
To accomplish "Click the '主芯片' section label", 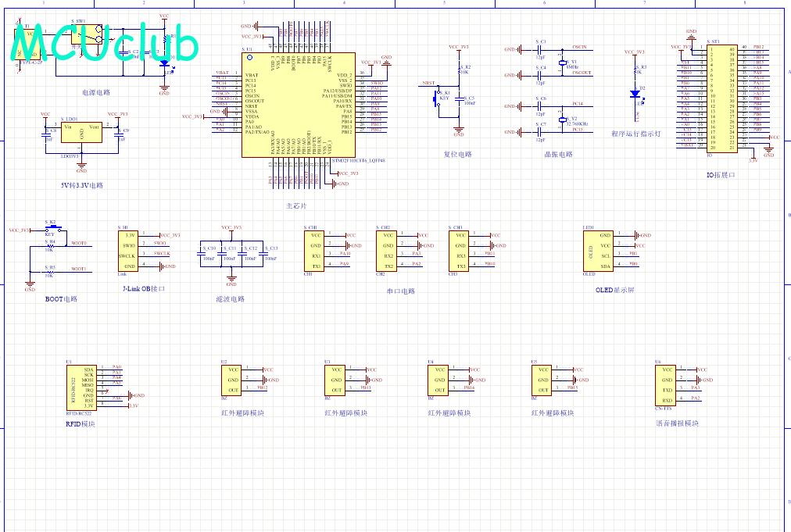I will point(296,205).
